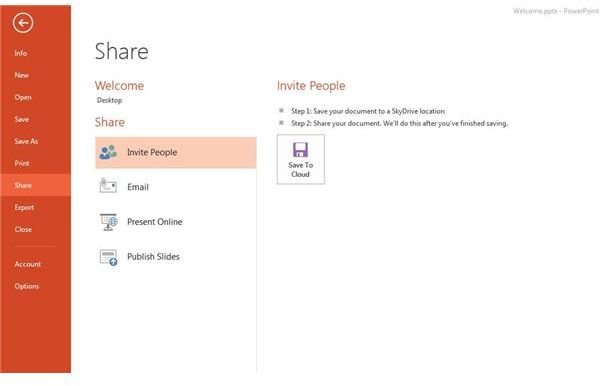Open the Print page
The width and height of the screenshot is (600, 386).
click(22, 163)
